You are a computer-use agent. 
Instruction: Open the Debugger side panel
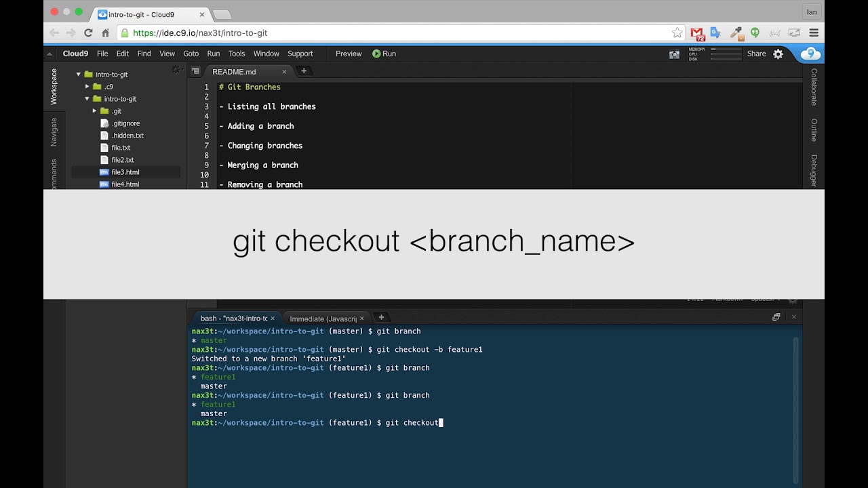[x=814, y=171]
